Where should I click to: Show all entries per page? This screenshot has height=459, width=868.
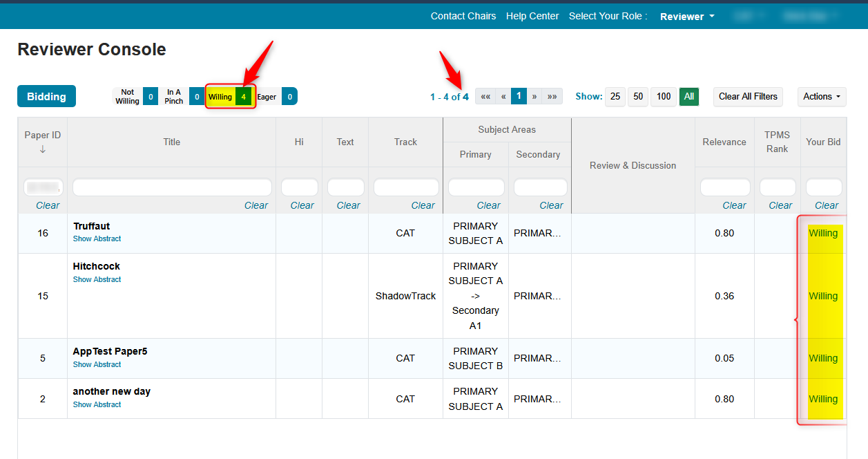pos(688,97)
